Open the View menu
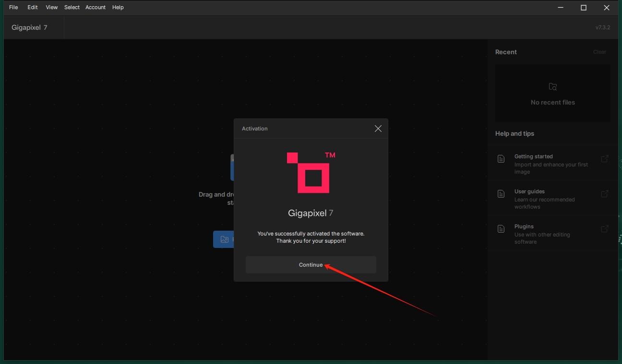622x364 pixels. [52, 7]
